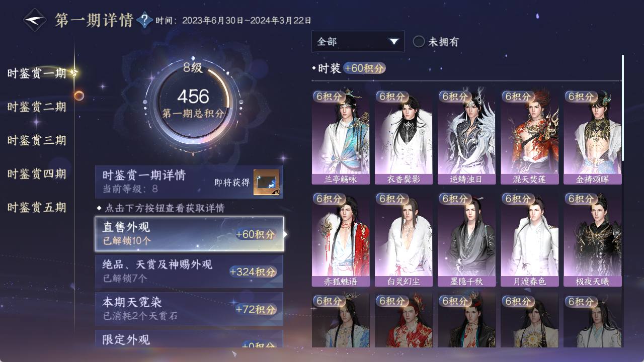The height and width of the screenshot is (362, 644).
Task: Switch to the 时鉴赏四期 tab
Action: tap(37, 174)
